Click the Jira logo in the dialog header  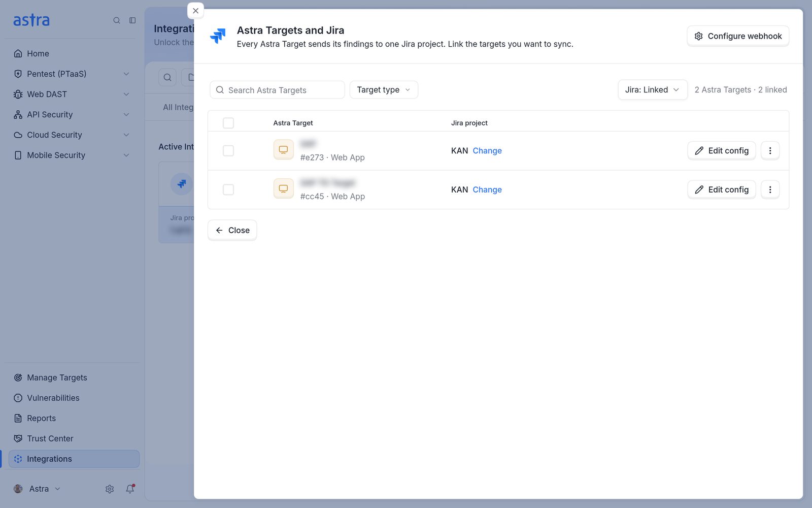(218, 36)
